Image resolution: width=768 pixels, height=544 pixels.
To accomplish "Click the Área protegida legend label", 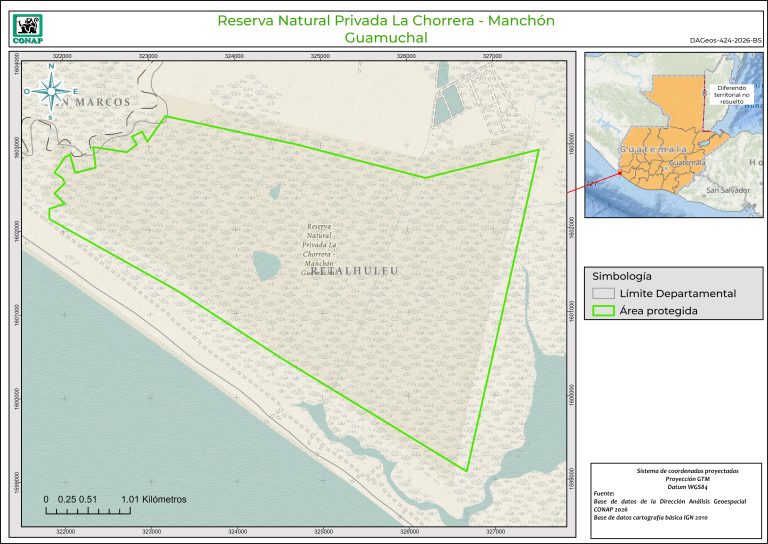I will click(658, 312).
